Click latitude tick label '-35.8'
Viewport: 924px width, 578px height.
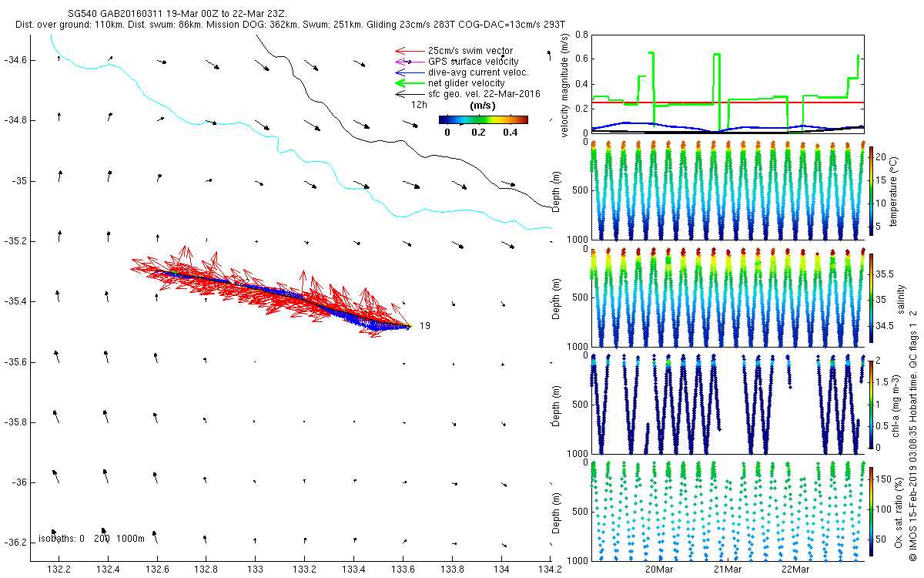pyautogui.click(x=15, y=422)
